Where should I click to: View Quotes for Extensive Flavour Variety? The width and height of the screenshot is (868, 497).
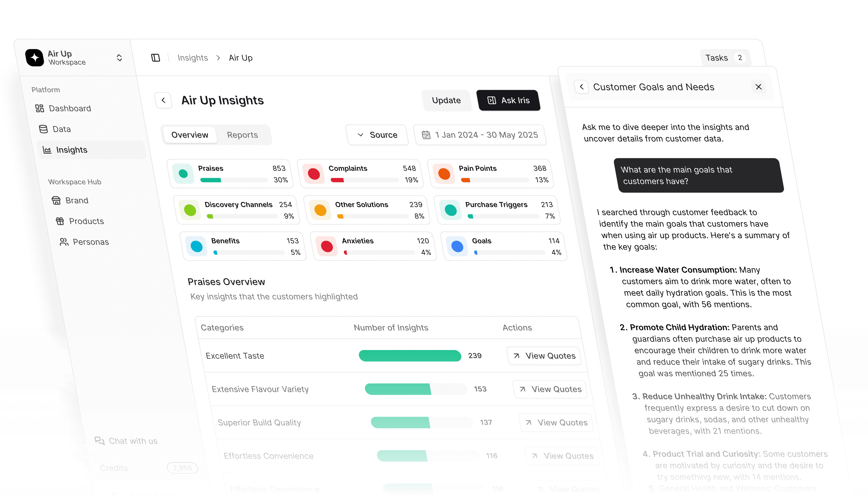[x=550, y=389]
